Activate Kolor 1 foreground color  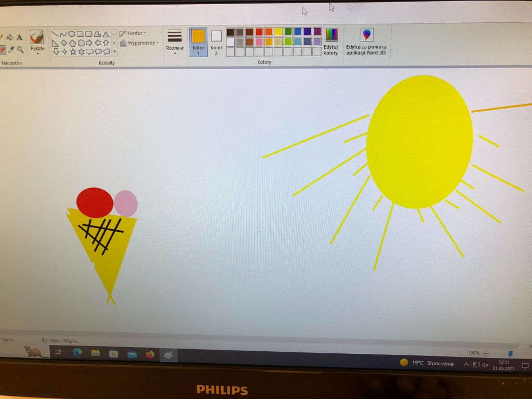pyautogui.click(x=198, y=42)
